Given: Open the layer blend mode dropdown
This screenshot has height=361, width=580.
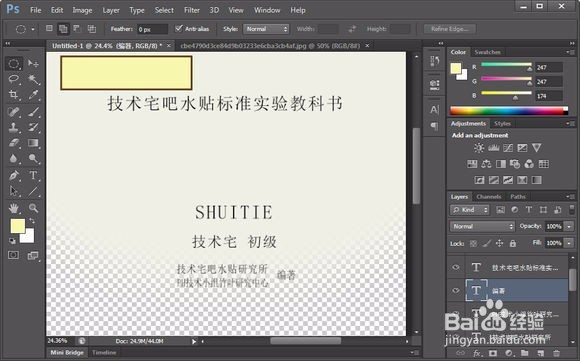Looking at the screenshot, I should (482, 226).
